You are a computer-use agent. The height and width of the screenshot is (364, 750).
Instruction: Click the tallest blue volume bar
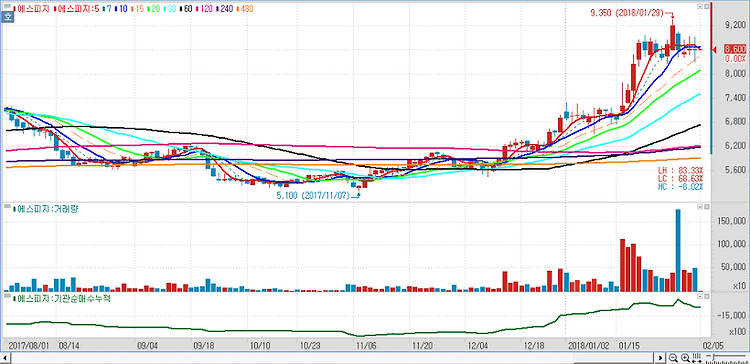pyautogui.click(x=678, y=250)
